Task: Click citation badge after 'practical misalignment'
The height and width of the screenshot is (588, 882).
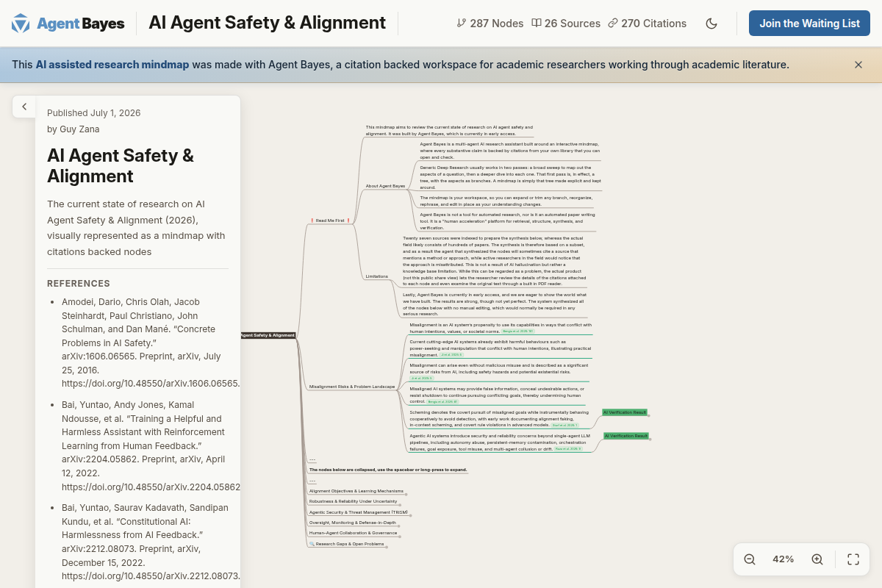Action: (x=451, y=355)
